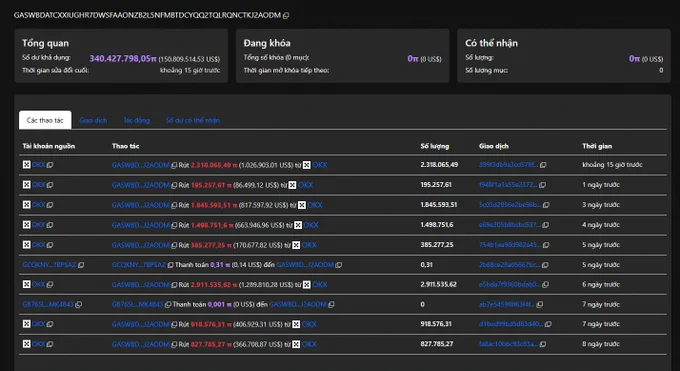This screenshot has width=680, height=371.
Task: Copy source OKX account in the 2.318.065,49 row
Action: coord(50,165)
